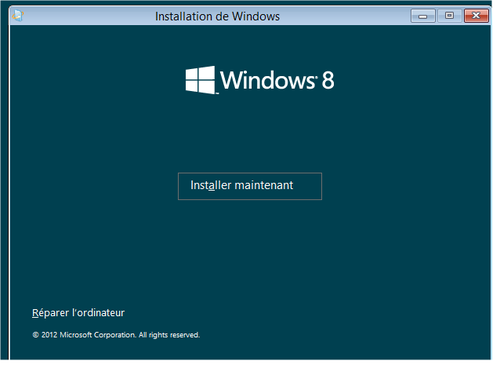
Task: Click the red X button in title bar
Action: [x=476, y=16]
